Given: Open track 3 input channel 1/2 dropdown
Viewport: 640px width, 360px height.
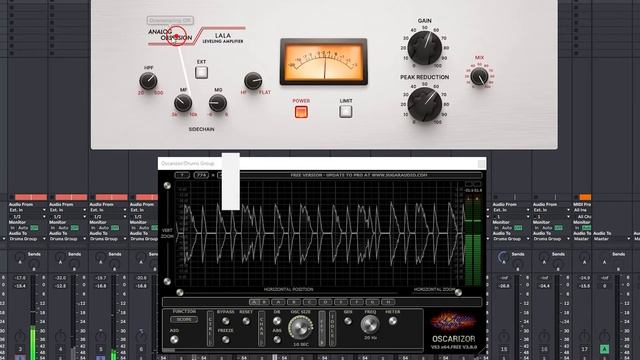Looking at the screenshot, I should coord(27,217).
